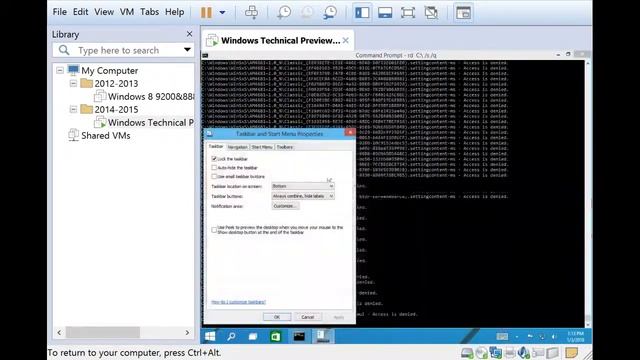Select the 2014-2015 folder
This screenshot has width=640, height=360.
[x=116, y=110]
